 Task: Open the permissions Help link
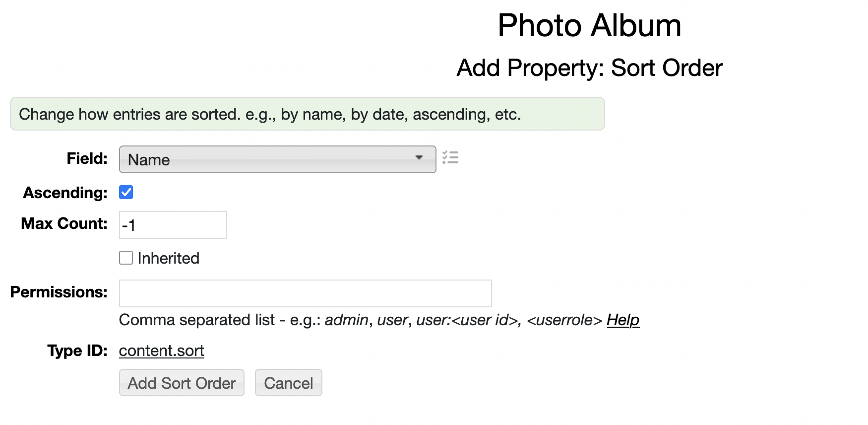coord(623,320)
